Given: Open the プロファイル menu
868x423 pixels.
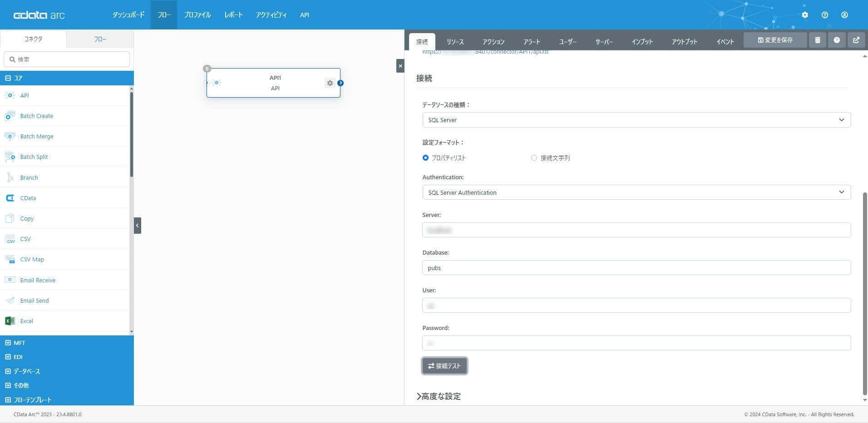Looking at the screenshot, I should click(x=197, y=15).
